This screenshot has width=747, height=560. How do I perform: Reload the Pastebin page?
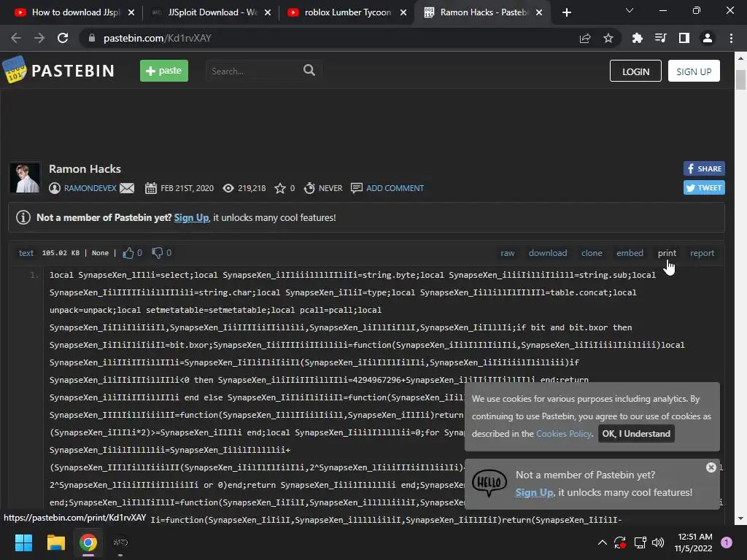[63, 38]
